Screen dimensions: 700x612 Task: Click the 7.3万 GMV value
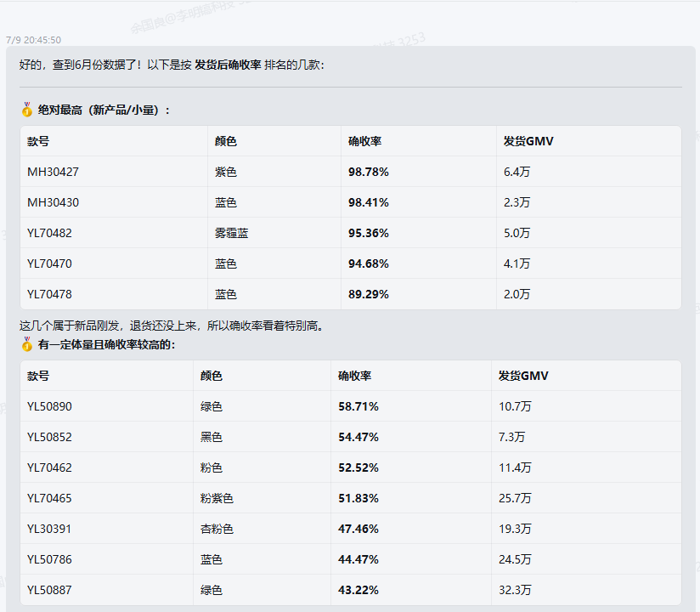511,437
